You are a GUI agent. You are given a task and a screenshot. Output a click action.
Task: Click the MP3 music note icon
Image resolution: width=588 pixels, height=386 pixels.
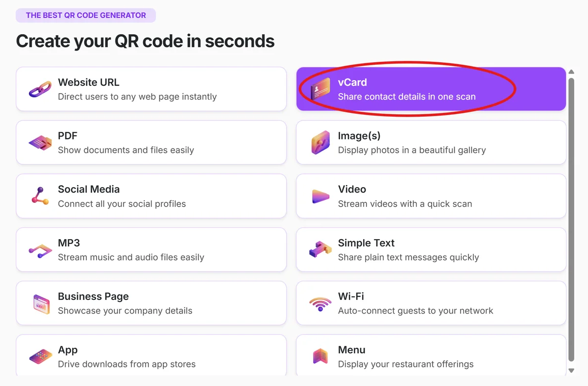pyautogui.click(x=41, y=249)
